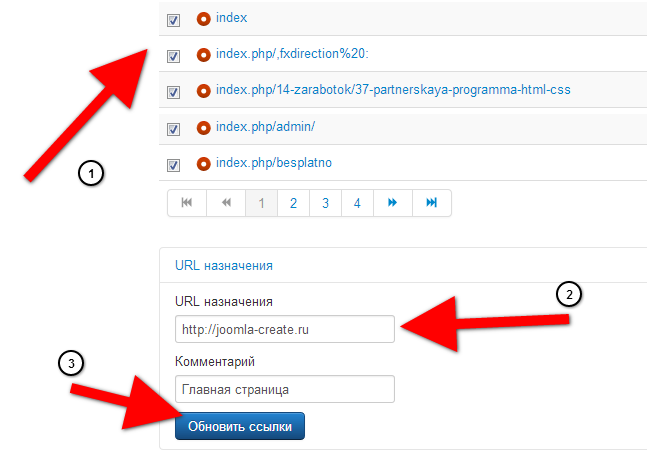Open the 37-partnerskaya-programma-html-css link
Viewport: 647px width, 463px height.
393,91
